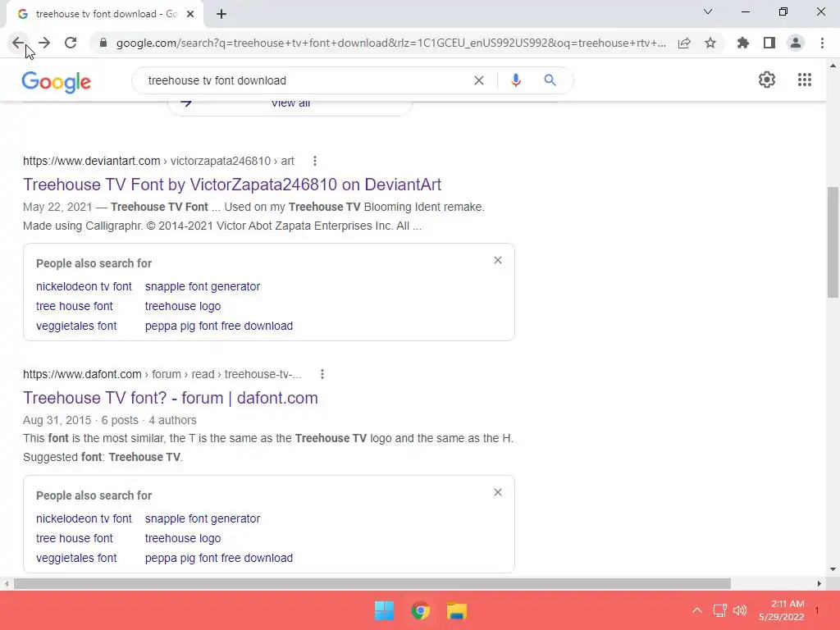The height and width of the screenshot is (630, 840).
Task: Open Treehouse TV font? dafont forum result
Action: [171, 398]
